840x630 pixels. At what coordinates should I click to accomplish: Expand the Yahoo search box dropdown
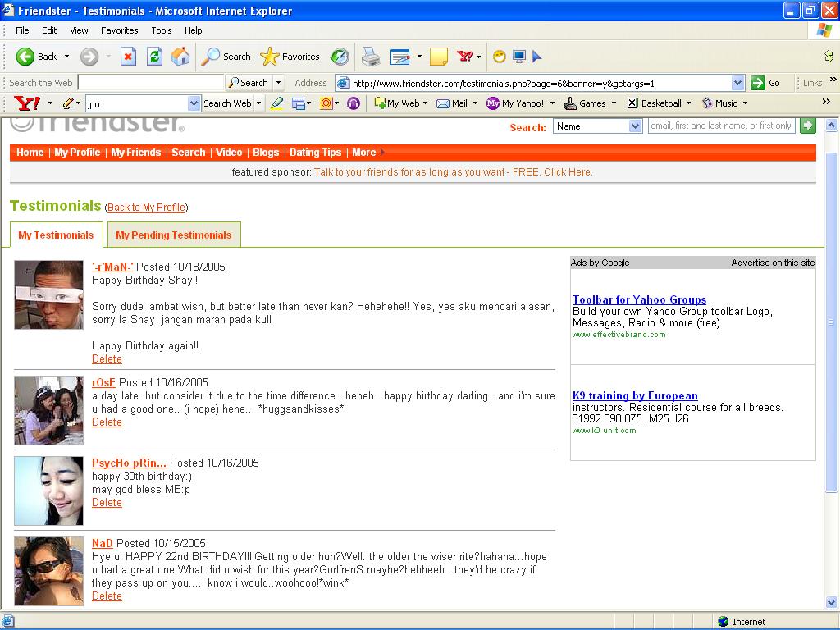[194, 103]
